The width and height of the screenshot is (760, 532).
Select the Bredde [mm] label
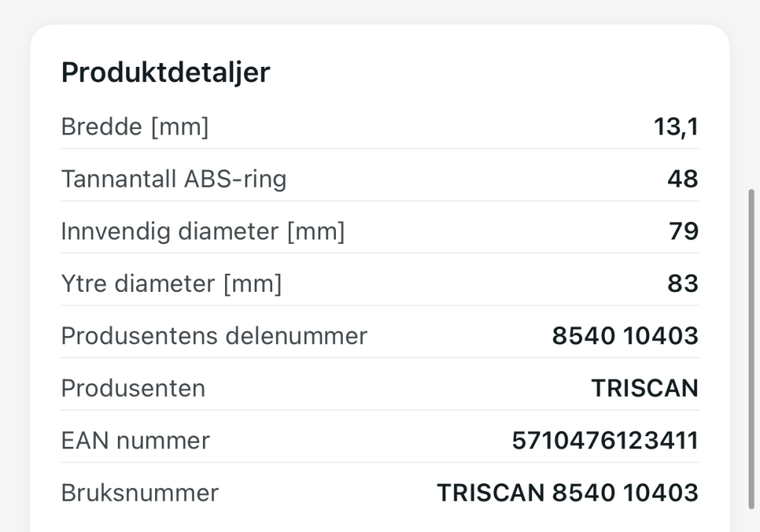coord(135,127)
